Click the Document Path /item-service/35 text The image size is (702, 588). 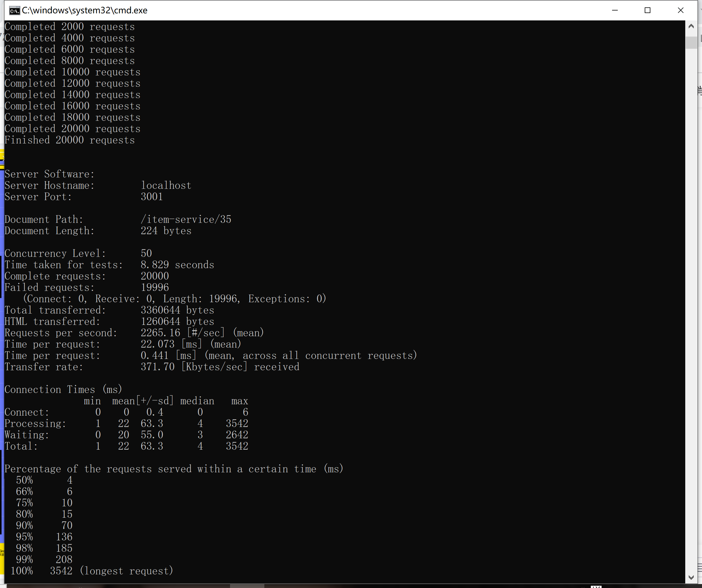[186, 219]
